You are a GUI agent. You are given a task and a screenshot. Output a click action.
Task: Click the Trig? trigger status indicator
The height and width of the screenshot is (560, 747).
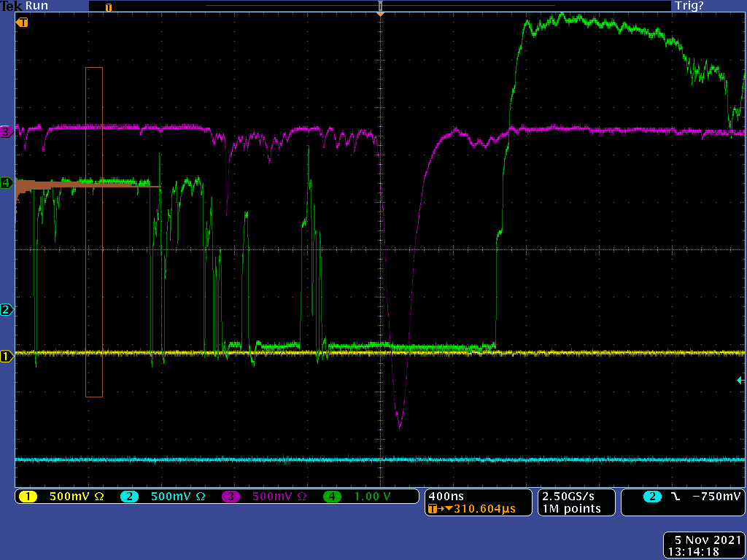tap(689, 6)
